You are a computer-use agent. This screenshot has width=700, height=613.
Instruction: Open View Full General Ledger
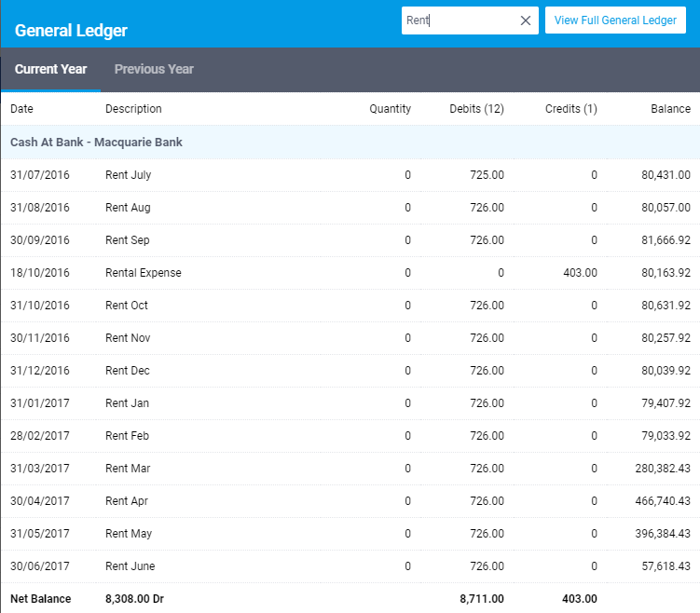click(x=615, y=20)
